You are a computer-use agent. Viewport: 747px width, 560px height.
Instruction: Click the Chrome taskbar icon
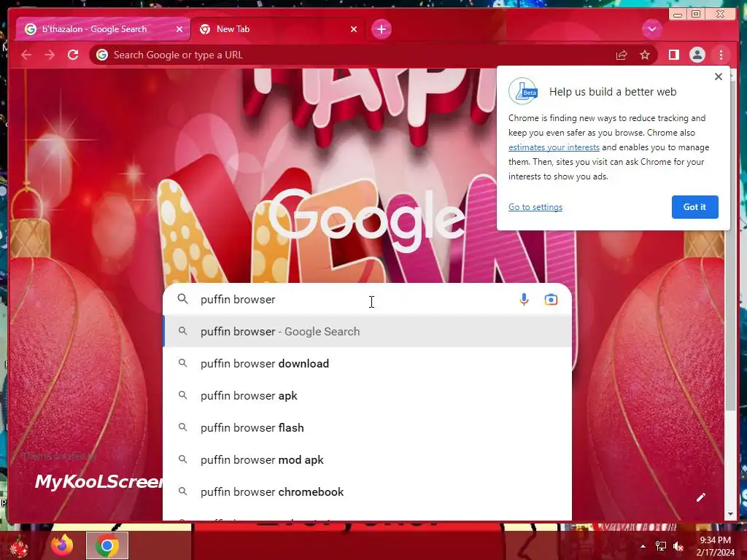107,545
